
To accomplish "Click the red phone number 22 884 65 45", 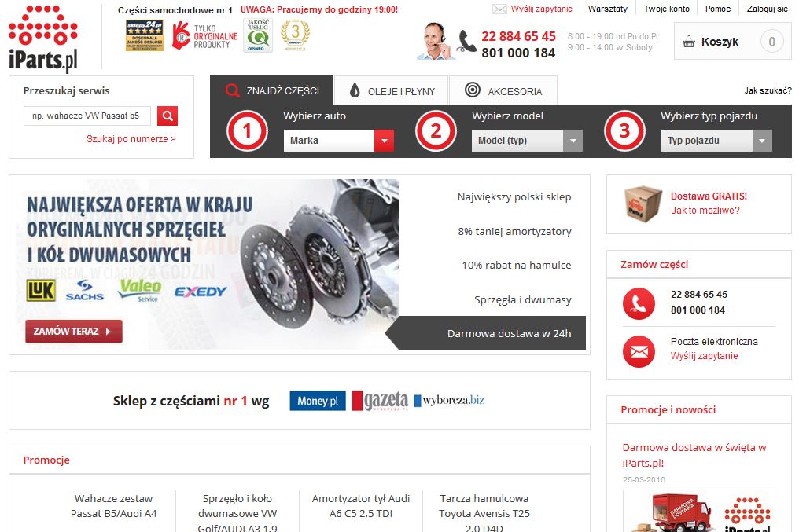I will pos(518,36).
